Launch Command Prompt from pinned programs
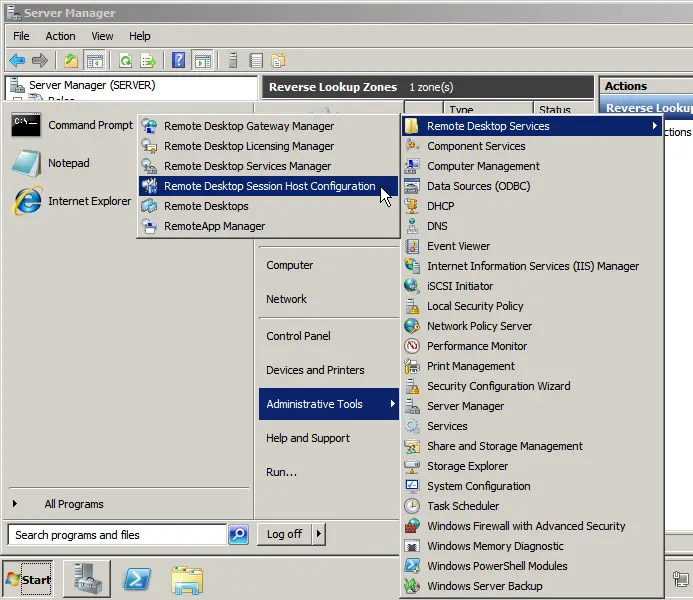 coord(72,125)
